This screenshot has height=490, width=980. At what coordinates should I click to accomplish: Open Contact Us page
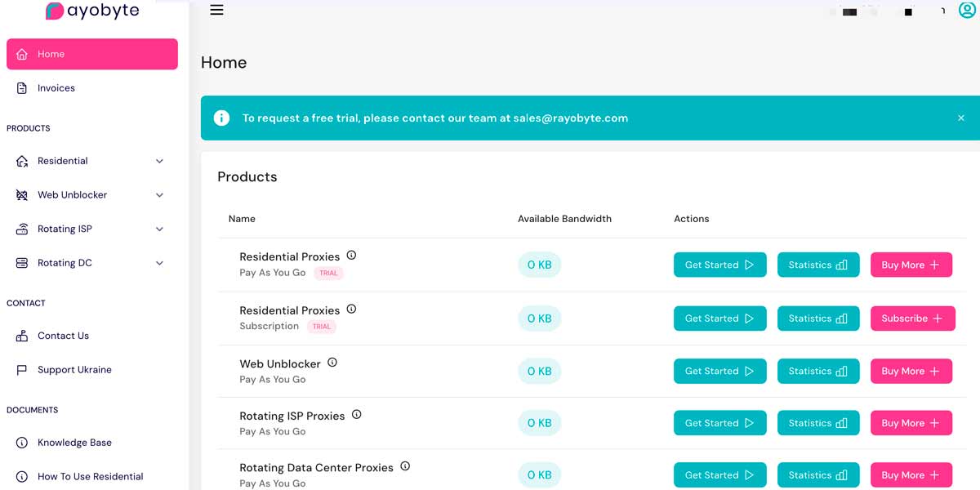[x=63, y=336]
